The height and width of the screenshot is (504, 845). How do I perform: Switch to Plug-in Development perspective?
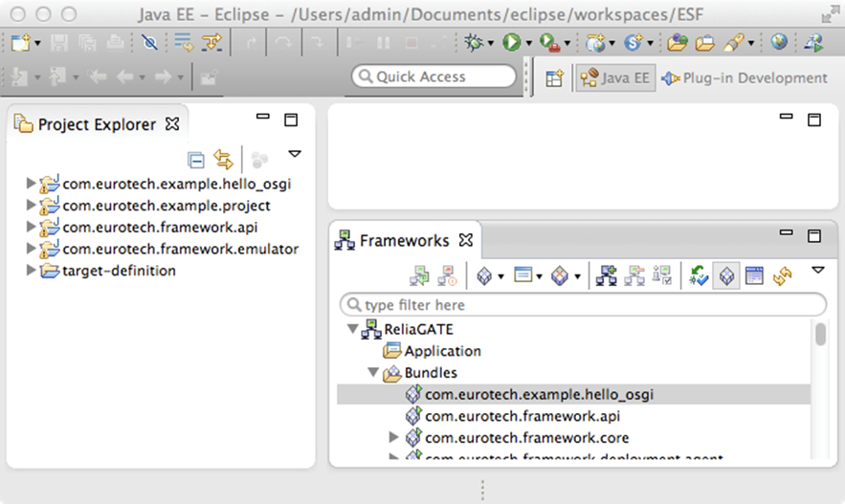(745, 78)
